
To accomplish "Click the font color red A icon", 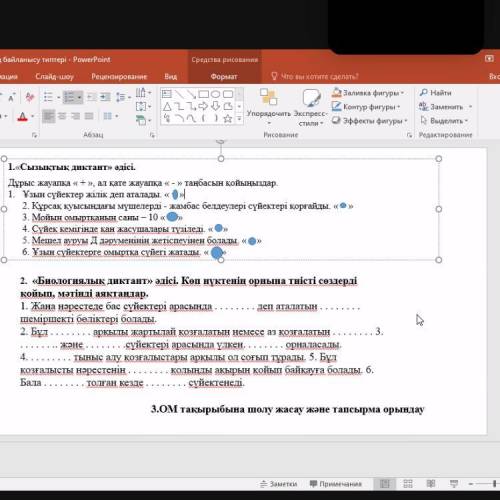I will pyautogui.click(x=23, y=117).
